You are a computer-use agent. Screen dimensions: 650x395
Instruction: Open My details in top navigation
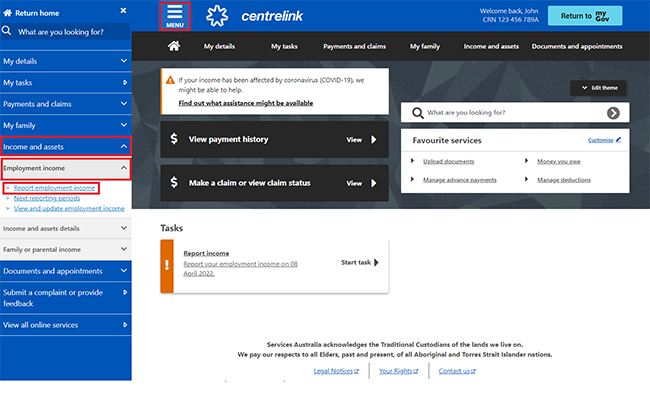[x=219, y=46]
